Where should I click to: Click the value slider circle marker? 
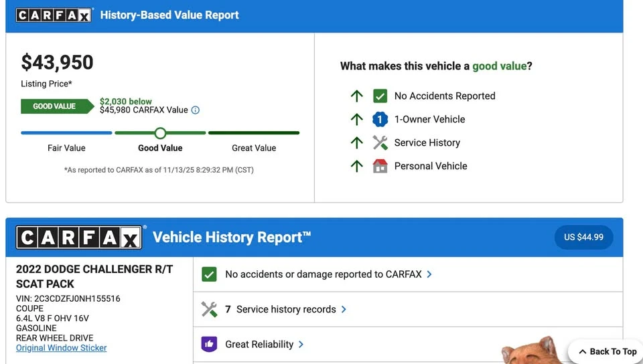[x=160, y=132]
